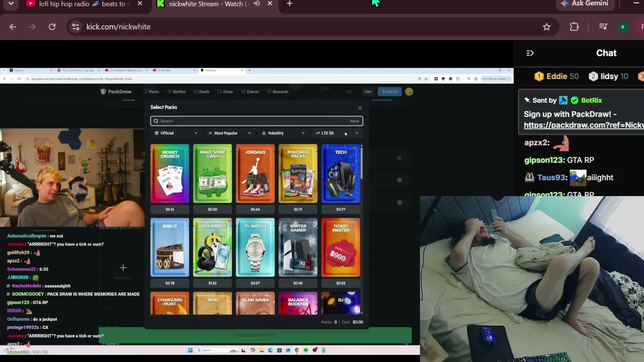Viewport: 644px width, 362px height.
Task: Toggle PackDraw sound speaker icon
Action: click(x=349, y=92)
